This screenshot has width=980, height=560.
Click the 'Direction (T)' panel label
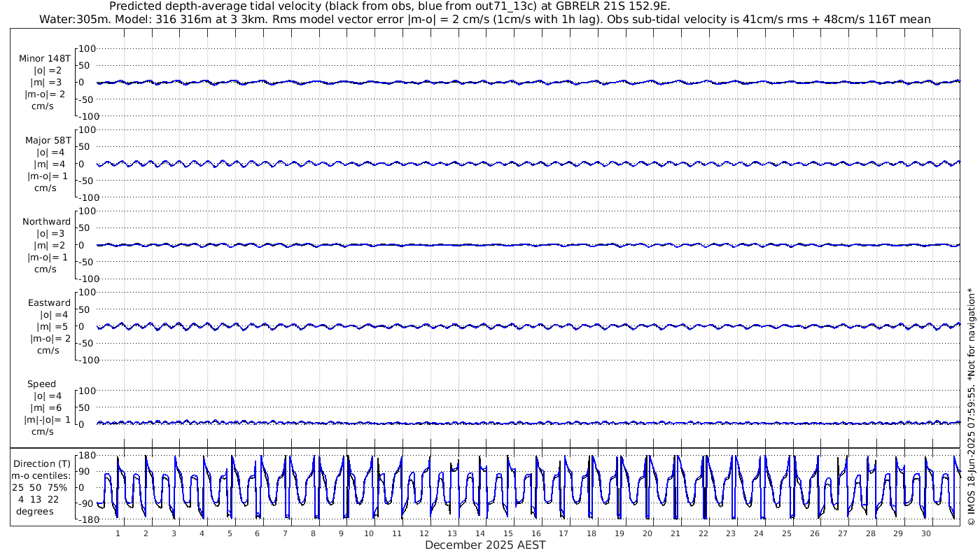[x=43, y=463]
